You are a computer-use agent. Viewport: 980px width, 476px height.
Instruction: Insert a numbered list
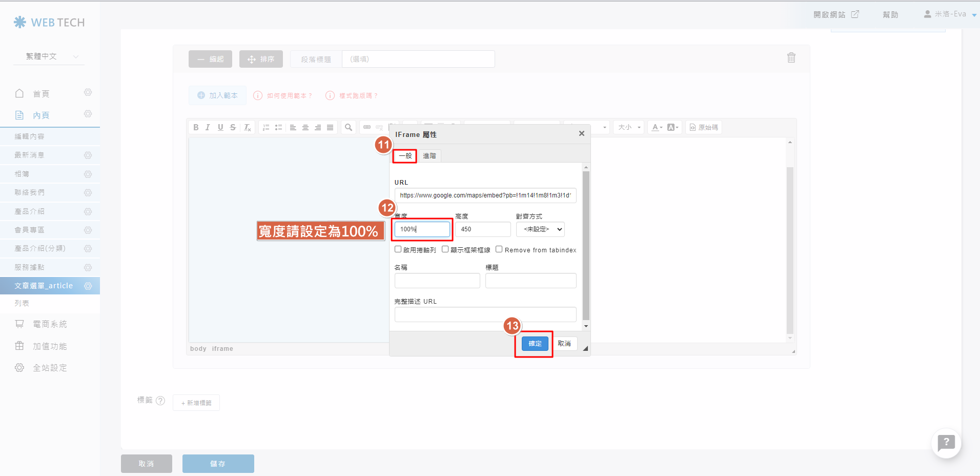[266, 127]
